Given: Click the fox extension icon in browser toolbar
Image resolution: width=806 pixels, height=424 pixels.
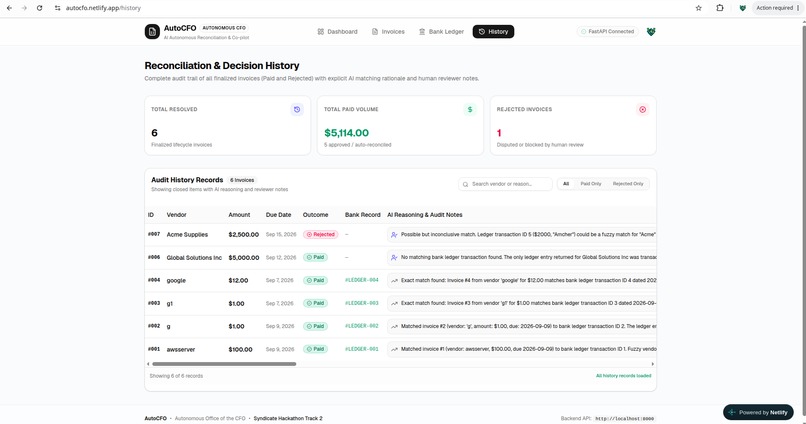Looking at the screenshot, I should click(742, 8).
